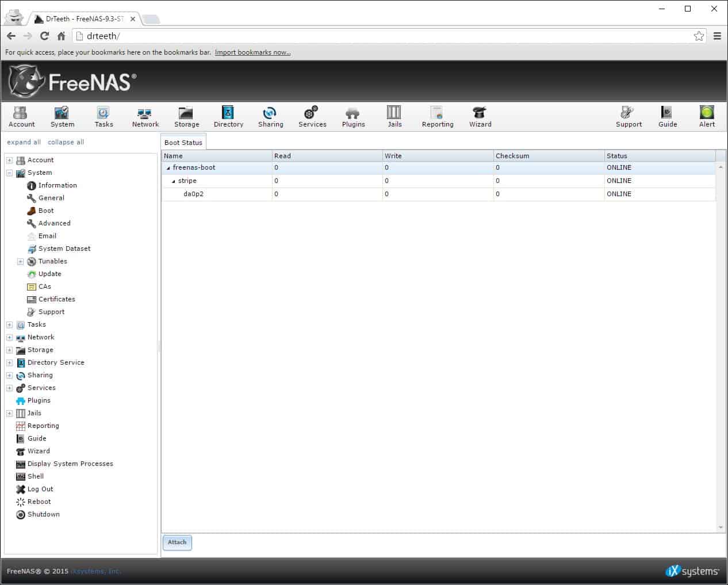
Task: Open the Sharing toolbar icon
Action: [x=270, y=117]
